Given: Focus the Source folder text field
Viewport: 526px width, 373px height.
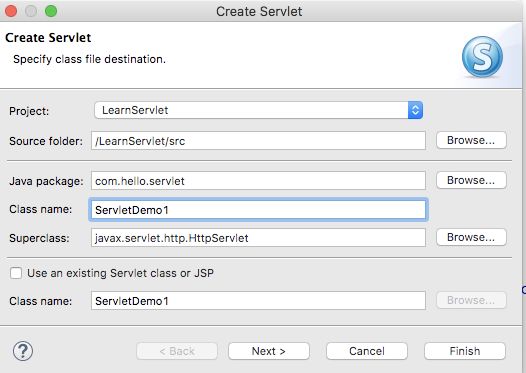Looking at the screenshot, I should click(258, 141).
